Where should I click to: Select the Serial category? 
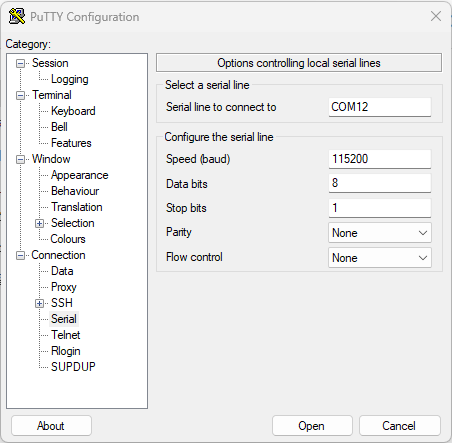point(64,319)
